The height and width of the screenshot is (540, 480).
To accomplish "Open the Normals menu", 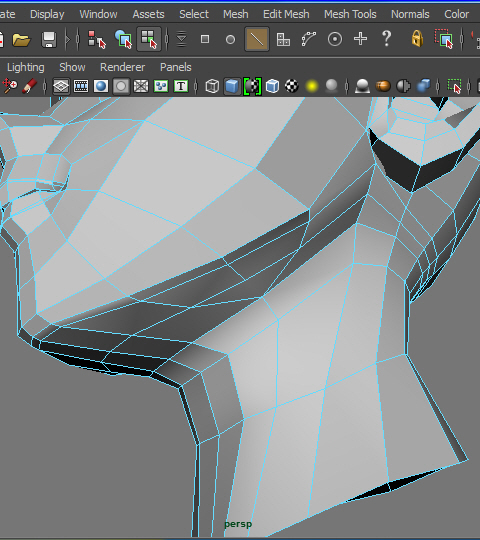I will tap(410, 14).
